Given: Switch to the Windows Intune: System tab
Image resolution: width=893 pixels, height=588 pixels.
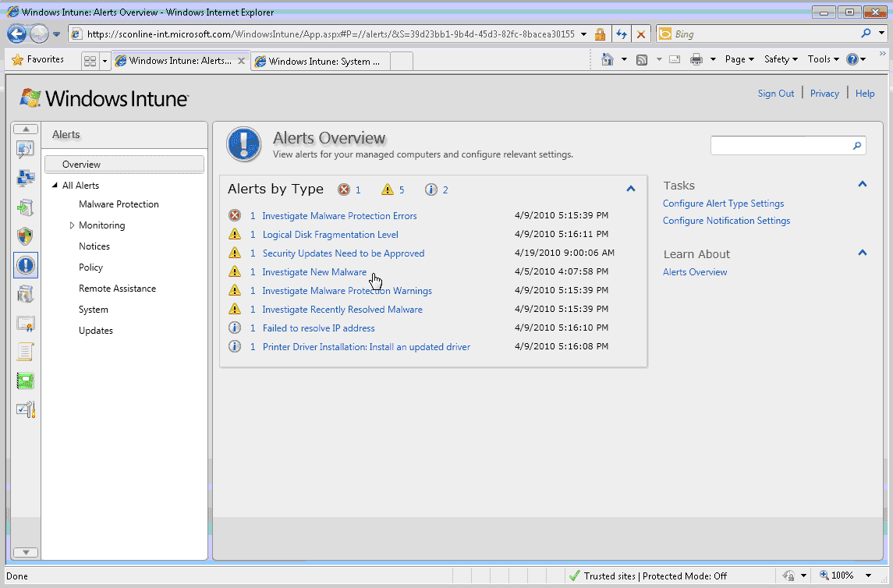Looking at the screenshot, I should pos(320,60).
